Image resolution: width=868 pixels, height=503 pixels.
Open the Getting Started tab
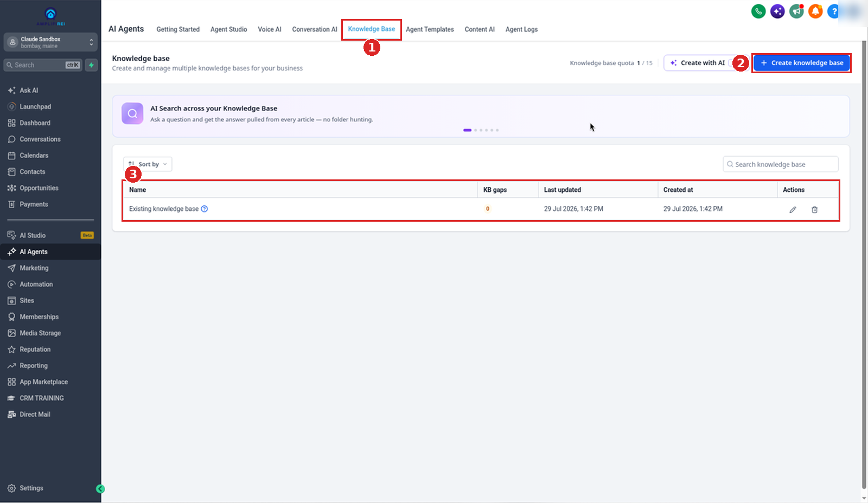(178, 30)
